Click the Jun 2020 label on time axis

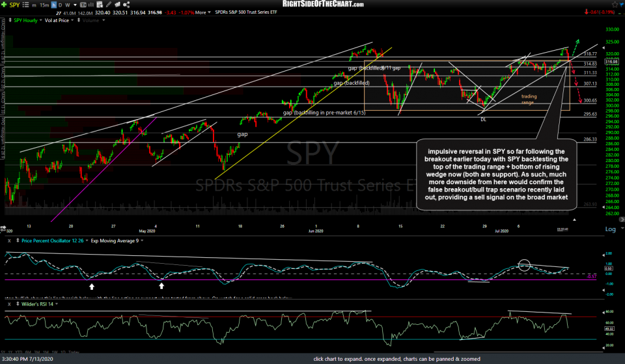click(x=316, y=231)
